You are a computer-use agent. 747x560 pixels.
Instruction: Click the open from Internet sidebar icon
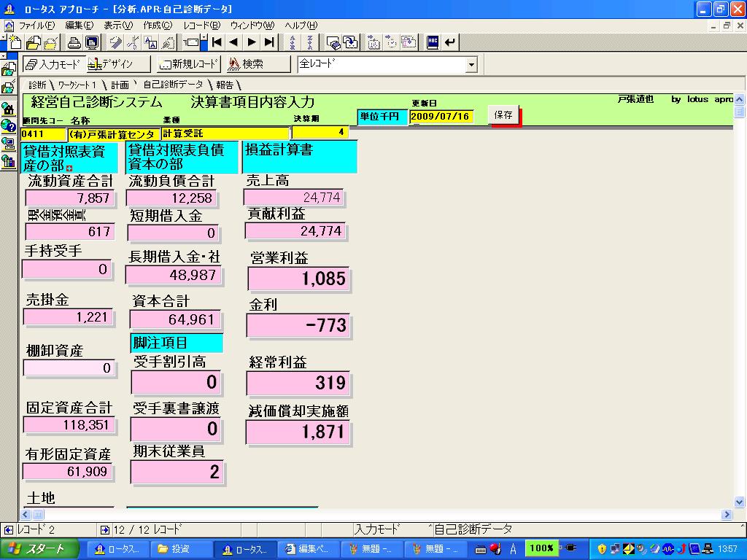[x=9, y=70]
